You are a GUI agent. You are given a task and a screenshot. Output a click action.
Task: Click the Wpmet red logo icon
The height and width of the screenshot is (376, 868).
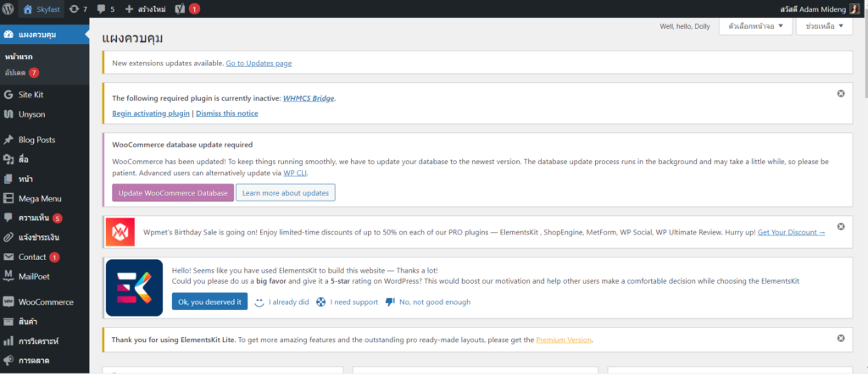120,232
